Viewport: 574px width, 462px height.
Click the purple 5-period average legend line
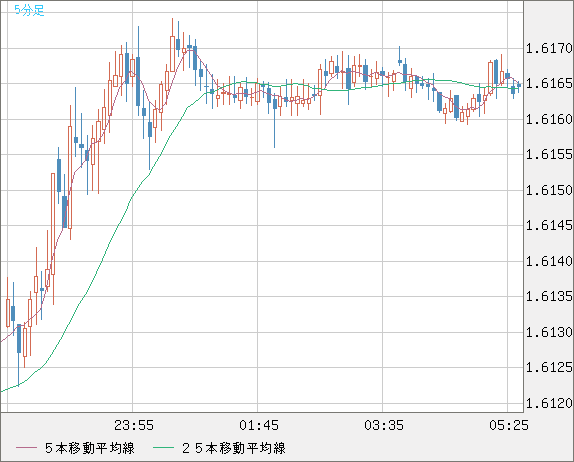26,448
